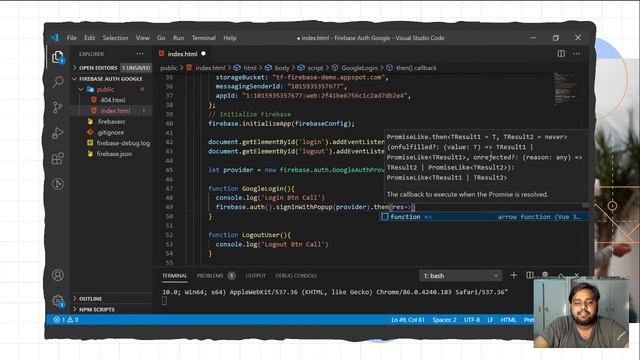This screenshot has width=640, height=360.
Task: Open the firebase.json file
Action: pos(114,154)
